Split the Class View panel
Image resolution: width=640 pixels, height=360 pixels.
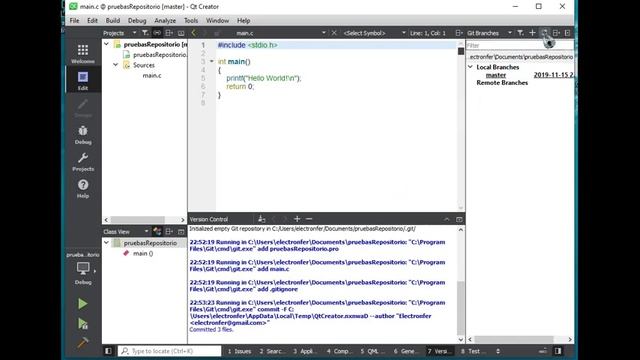point(169,231)
